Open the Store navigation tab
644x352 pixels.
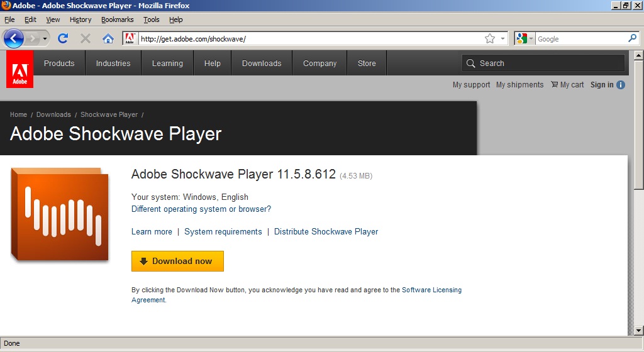(x=367, y=63)
